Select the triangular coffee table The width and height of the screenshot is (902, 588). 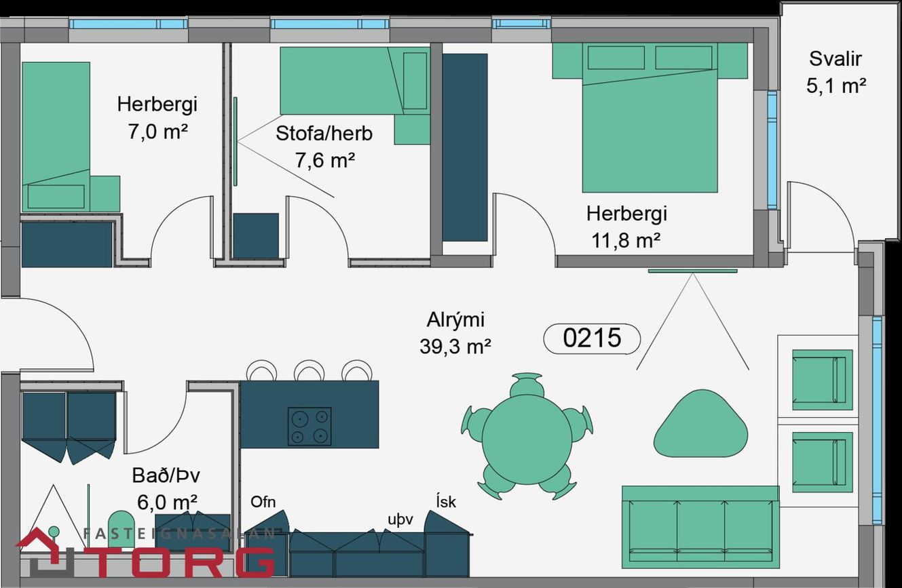(700, 425)
